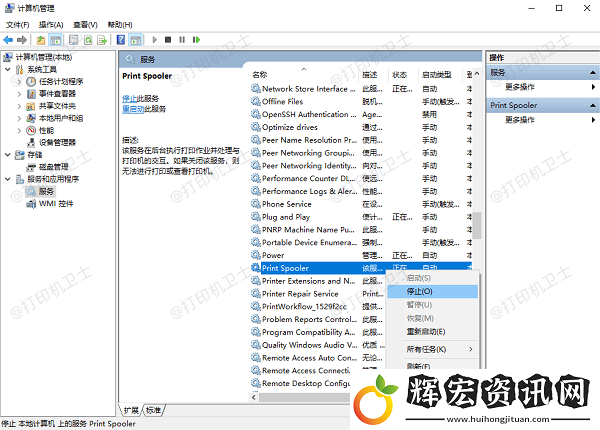Click the scroll up arrow of services list
Screen dimensions: 600x430
click(476, 74)
